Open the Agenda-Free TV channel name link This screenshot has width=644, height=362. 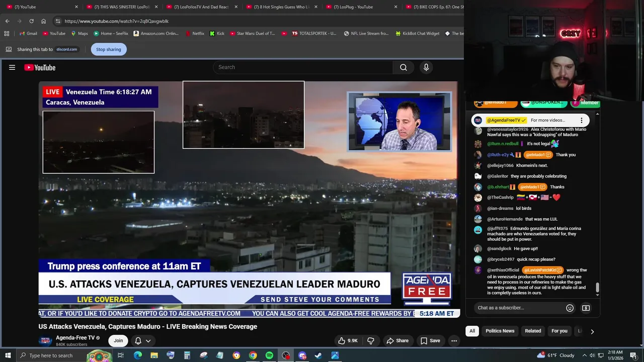75,338
